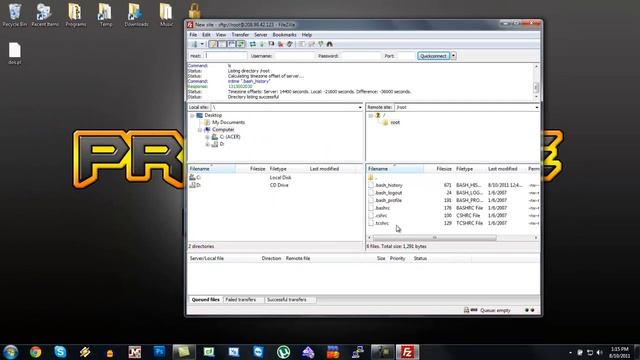Select the C: Local Disk row

pos(275,178)
